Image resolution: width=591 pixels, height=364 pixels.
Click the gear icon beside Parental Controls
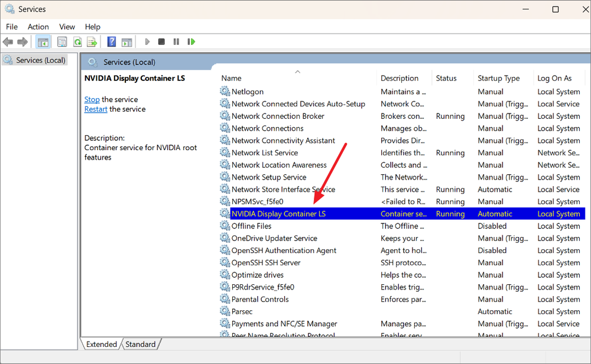pyautogui.click(x=225, y=299)
